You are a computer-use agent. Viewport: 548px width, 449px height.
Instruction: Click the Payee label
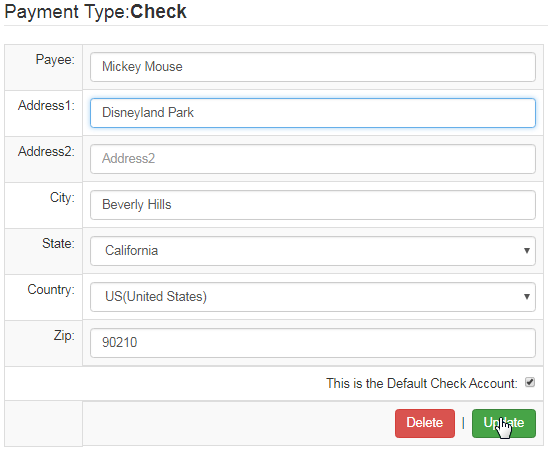[x=55, y=60]
